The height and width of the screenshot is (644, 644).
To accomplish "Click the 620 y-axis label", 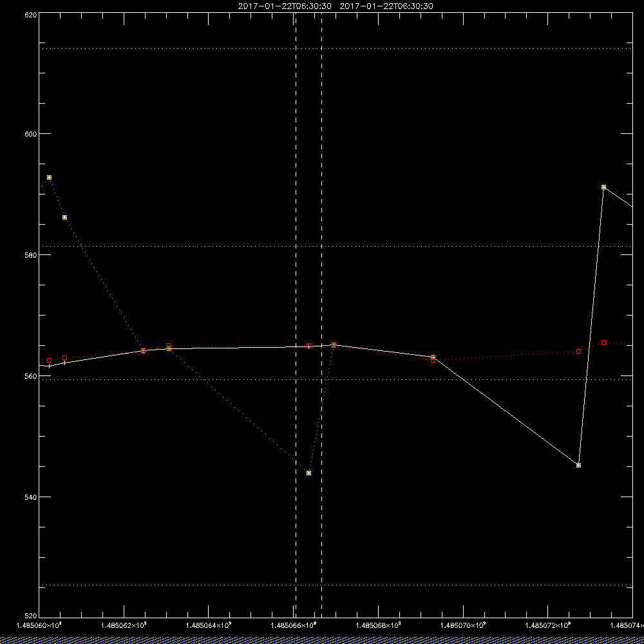I will (31, 14).
